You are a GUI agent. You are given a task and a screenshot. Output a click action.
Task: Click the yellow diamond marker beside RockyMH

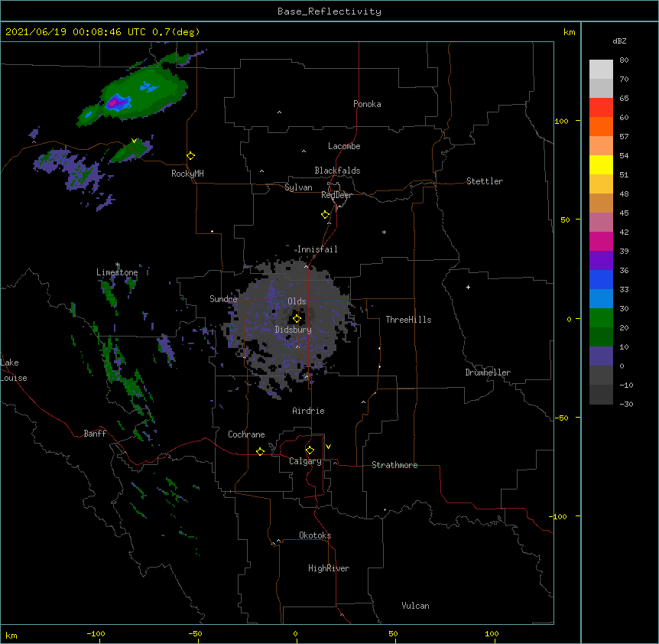point(191,156)
